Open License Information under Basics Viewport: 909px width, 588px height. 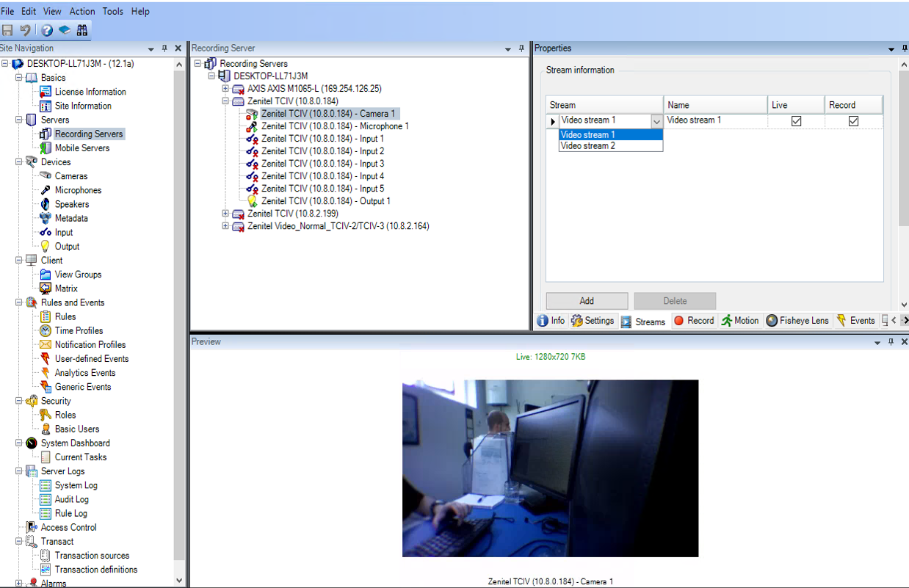[90, 92]
